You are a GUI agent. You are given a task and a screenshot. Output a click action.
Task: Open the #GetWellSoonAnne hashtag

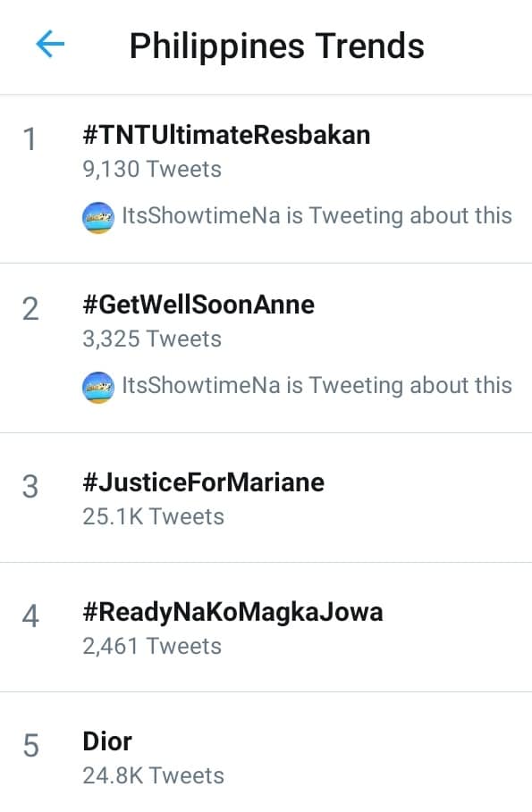coord(198,305)
